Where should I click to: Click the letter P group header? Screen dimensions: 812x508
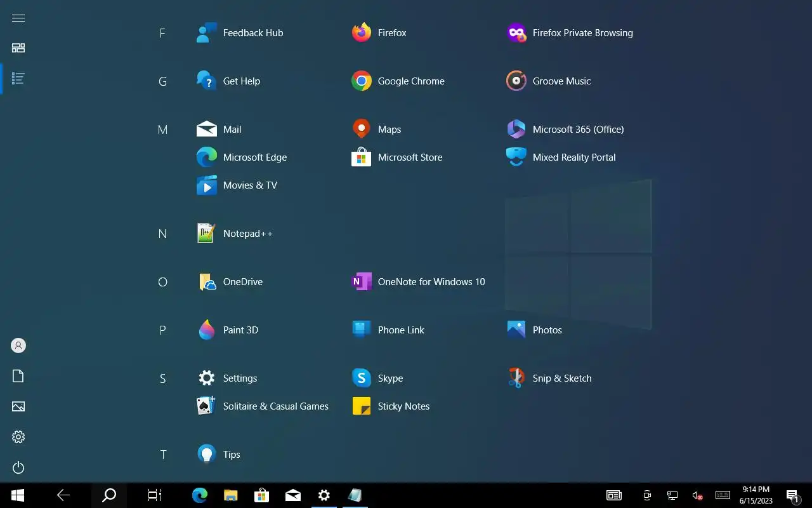(162, 330)
